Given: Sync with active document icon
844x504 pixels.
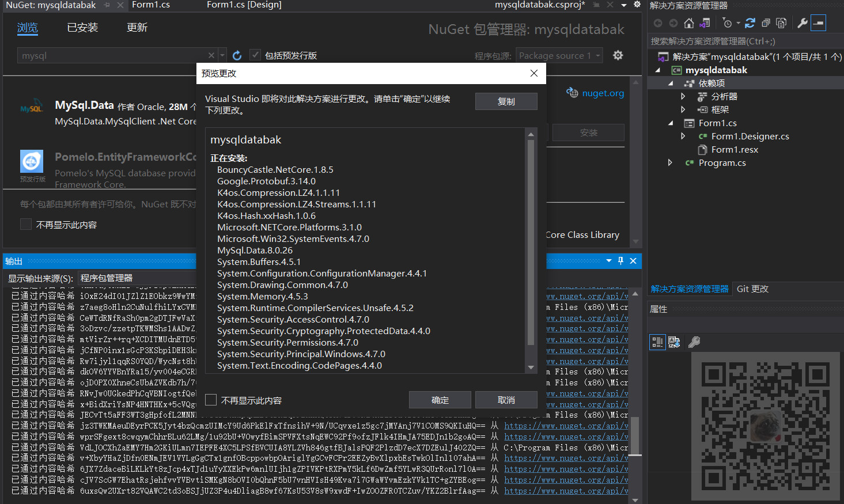Looking at the screenshot, I should click(x=750, y=23).
